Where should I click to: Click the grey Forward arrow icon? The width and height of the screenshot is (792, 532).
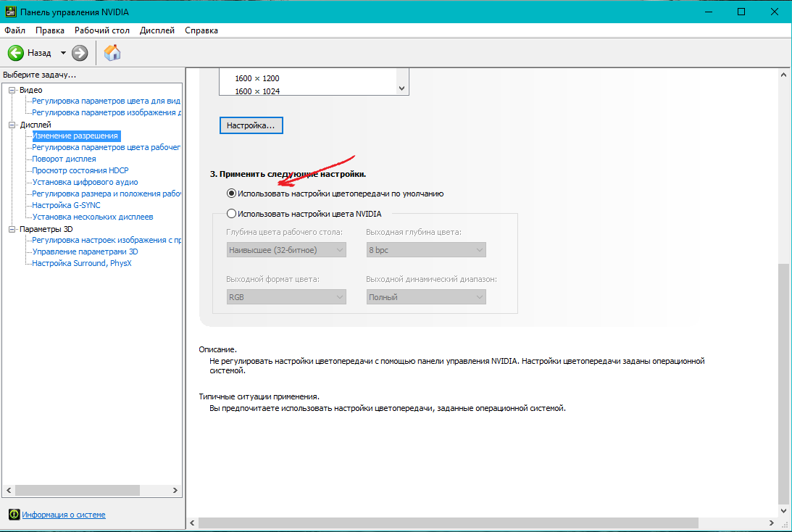pyautogui.click(x=79, y=52)
